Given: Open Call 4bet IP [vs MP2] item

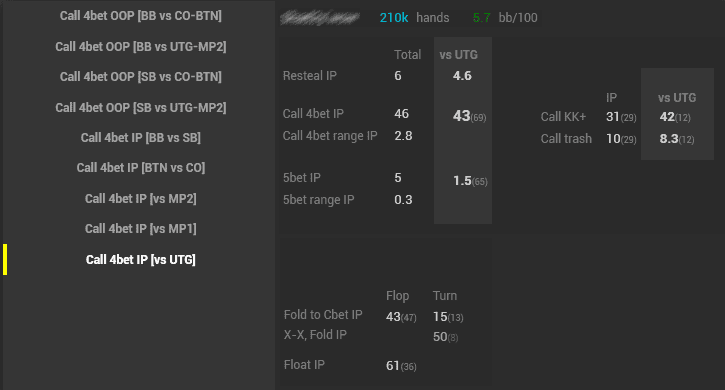Looking at the screenshot, I should click(141, 199).
